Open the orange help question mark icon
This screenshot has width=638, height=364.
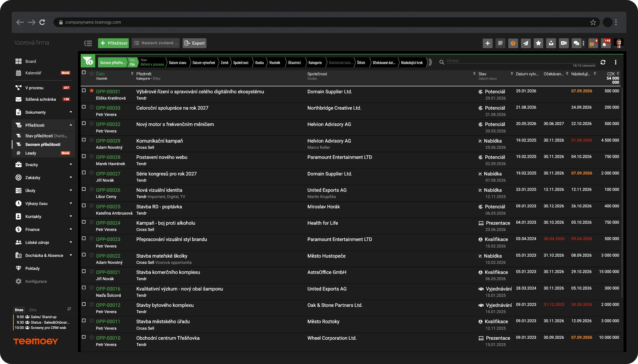coord(513,43)
